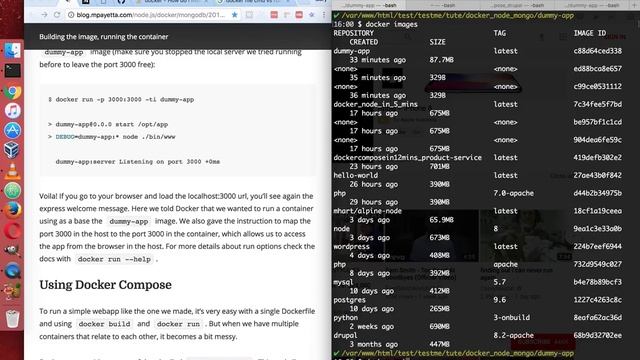Click 'dockercomposein12mins_product-service' repository row
Image resolution: width=640 pixels, height=360 pixels.
[x=407, y=158]
